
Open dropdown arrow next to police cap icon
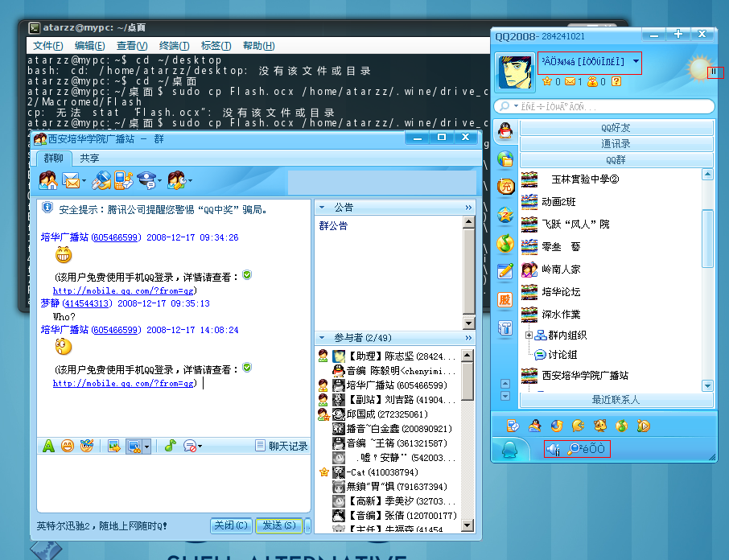[x=159, y=181]
